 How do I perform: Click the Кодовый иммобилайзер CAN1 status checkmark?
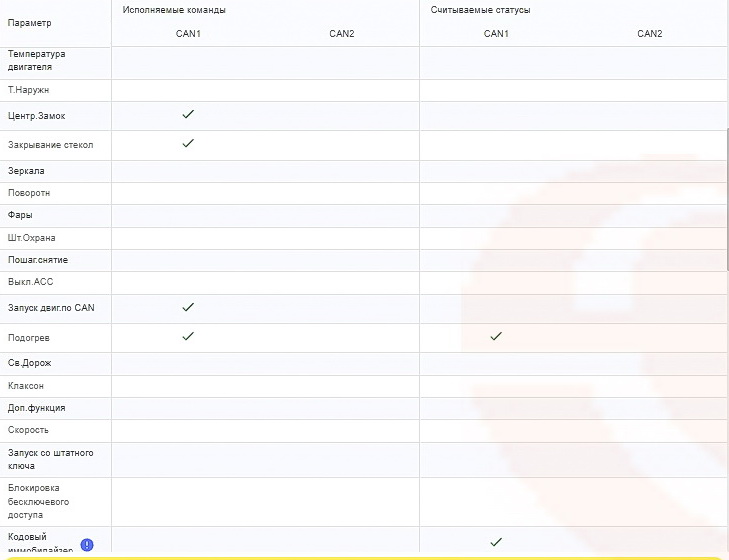496,542
